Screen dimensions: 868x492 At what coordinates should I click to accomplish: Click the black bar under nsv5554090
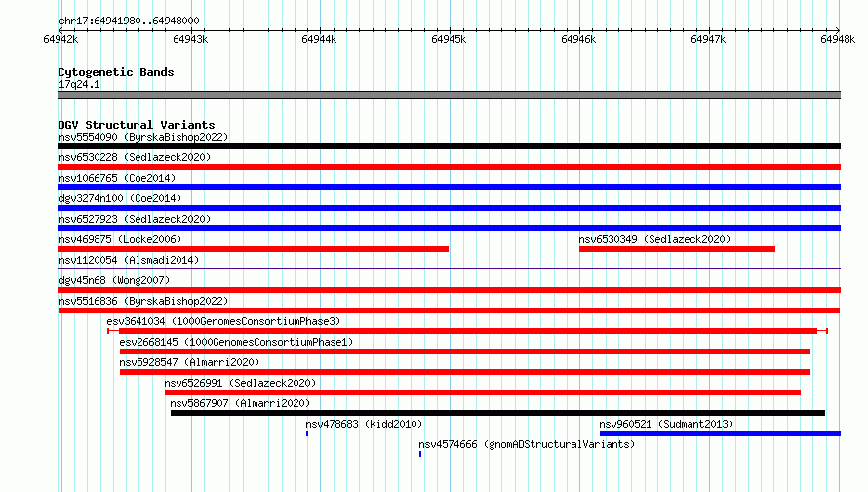pyautogui.click(x=449, y=146)
